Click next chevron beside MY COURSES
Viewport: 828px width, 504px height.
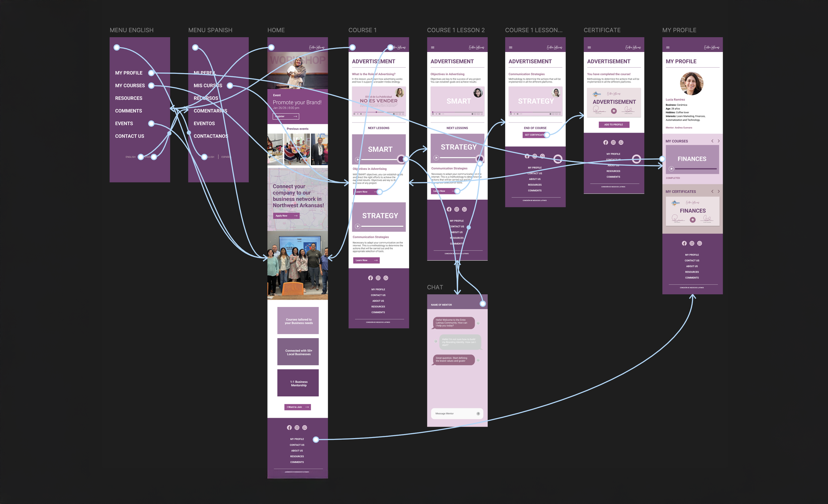(x=718, y=141)
